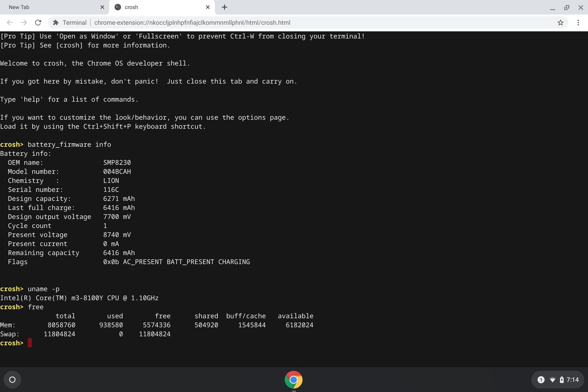Close the crosh terminal tab
Image resolution: width=588 pixels, height=392 pixels.
[208, 7]
